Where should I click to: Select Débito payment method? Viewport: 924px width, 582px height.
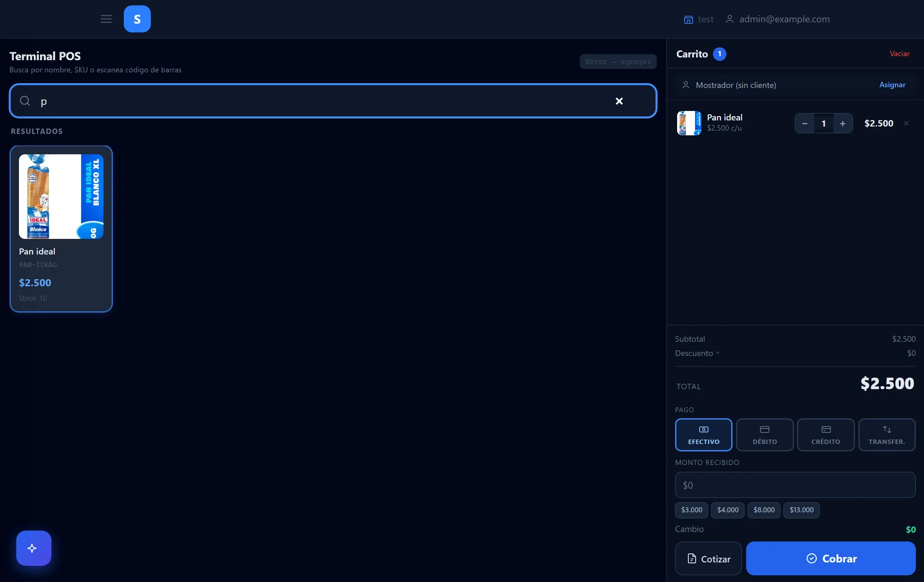(765, 435)
